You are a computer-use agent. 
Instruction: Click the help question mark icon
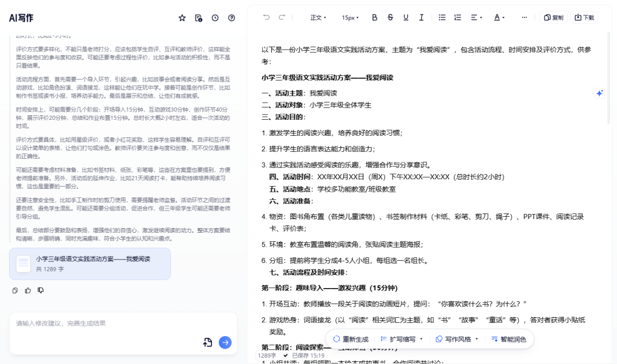coord(231,18)
